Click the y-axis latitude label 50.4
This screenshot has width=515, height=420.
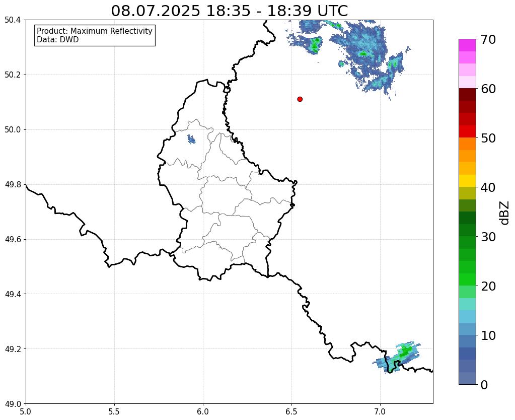click(x=13, y=20)
